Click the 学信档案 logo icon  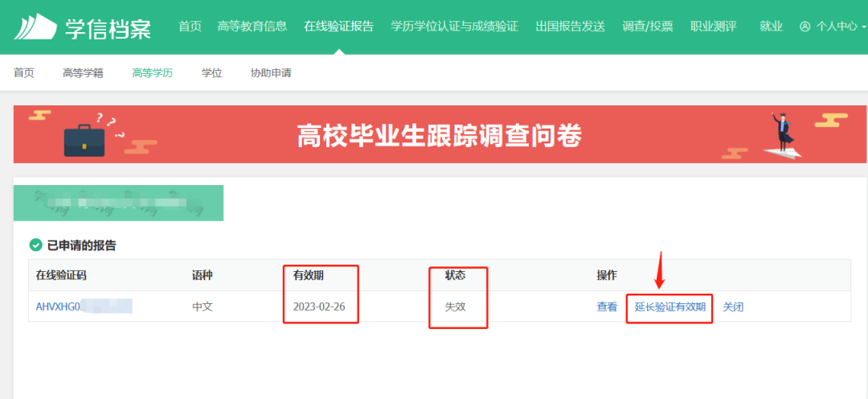(x=34, y=27)
